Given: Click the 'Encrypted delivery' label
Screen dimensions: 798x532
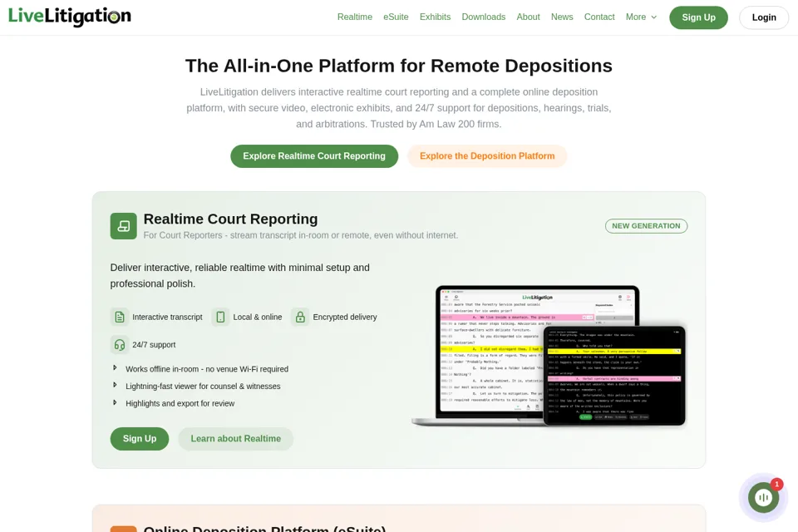Looking at the screenshot, I should pos(345,317).
